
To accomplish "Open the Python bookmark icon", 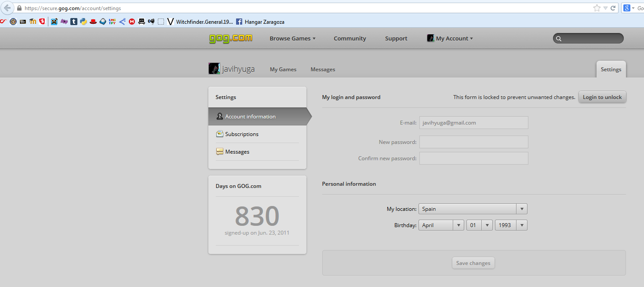I will tap(84, 21).
